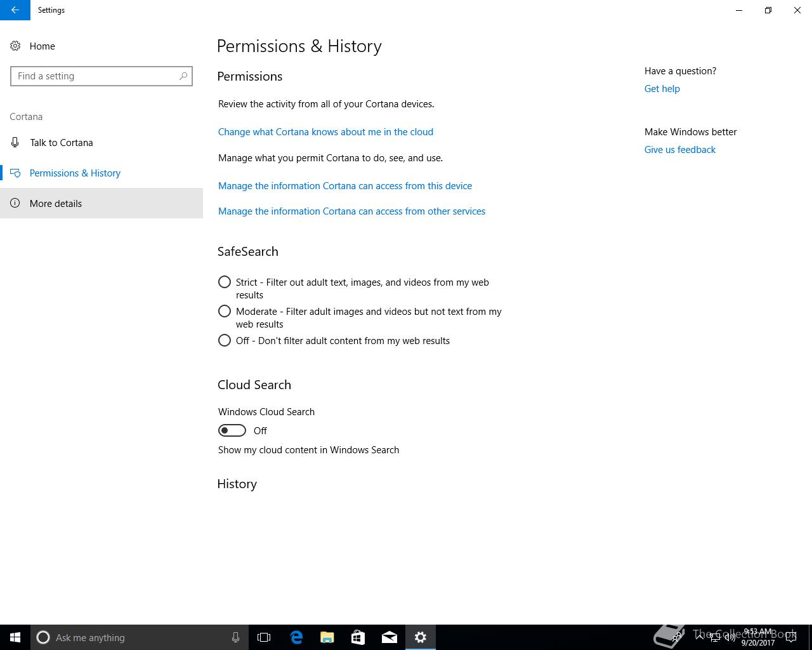Click the Give us feedback link
This screenshot has width=812, height=650.
[679, 150]
